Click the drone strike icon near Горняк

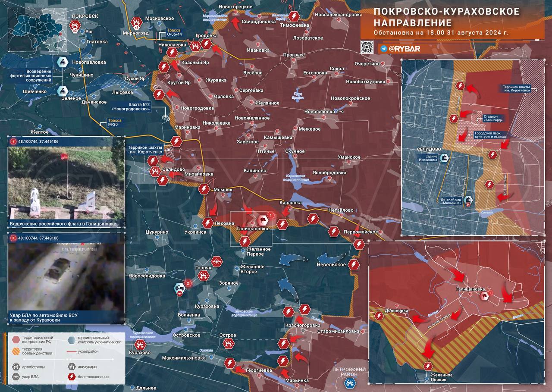coord(216,261)
